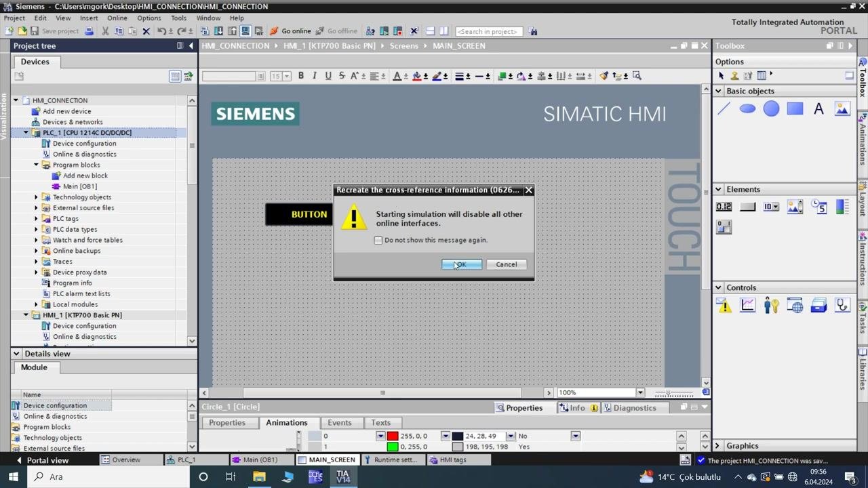The width and height of the screenshot is (868, 488).
Task: Open the 100% zoom level dropdown
Action: pos(639,392)
